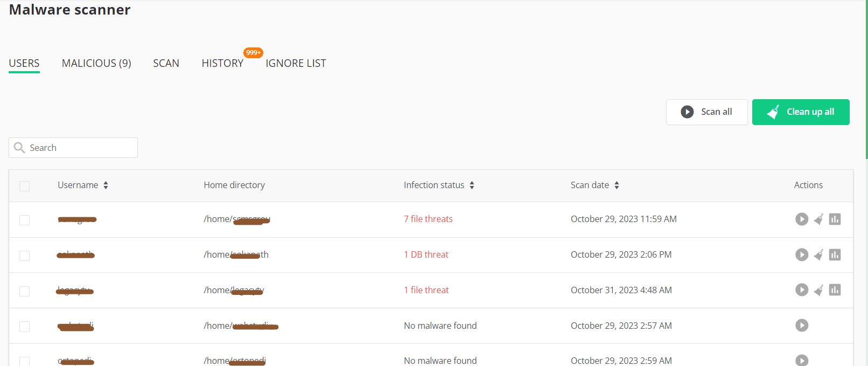
Task: Select checkbox of the 1 DB threat row
Action: 25,255
